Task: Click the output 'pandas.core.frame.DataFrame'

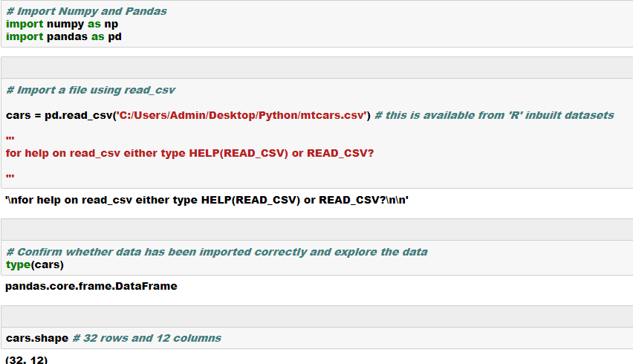Action: click(x=91, y=286)
